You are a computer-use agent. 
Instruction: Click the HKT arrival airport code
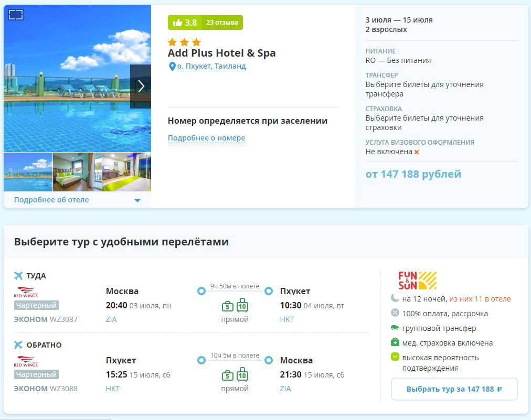[x=287, y=319]
